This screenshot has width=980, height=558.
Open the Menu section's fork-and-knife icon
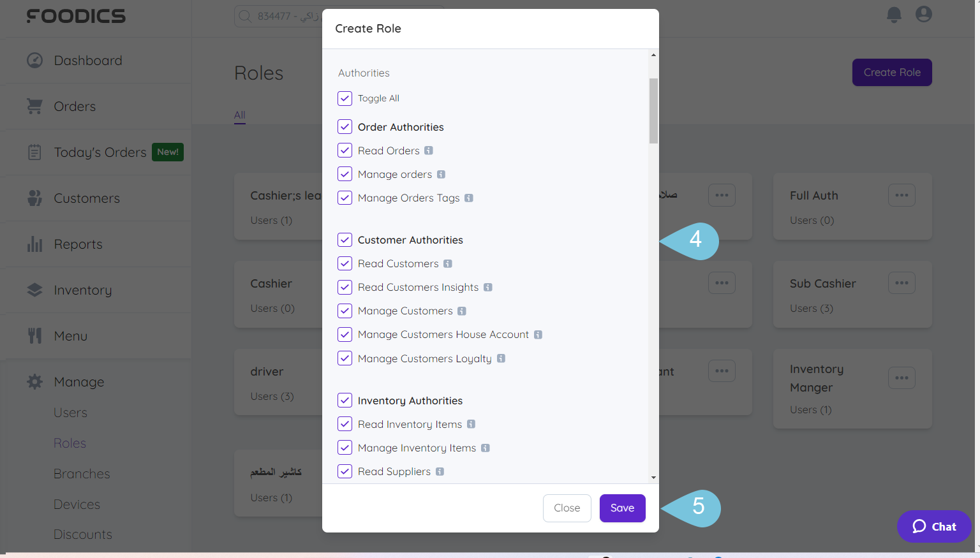(34, 335)
